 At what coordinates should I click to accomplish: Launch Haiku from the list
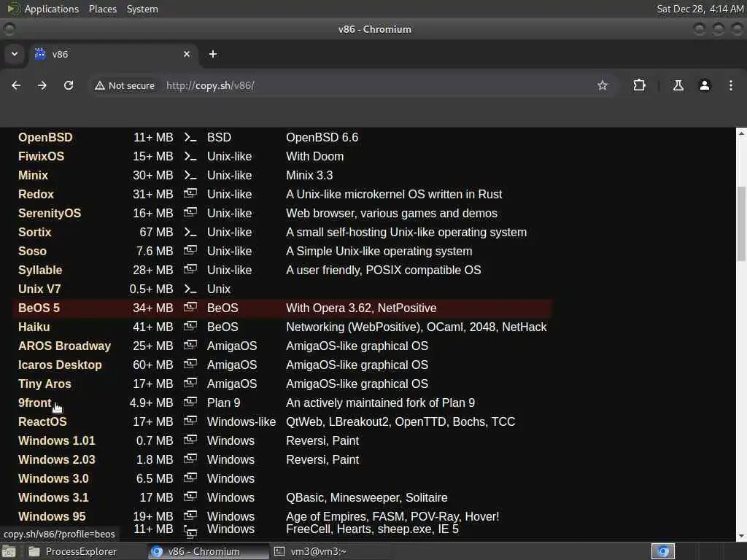pyautogui.click(x=34, y=327)
